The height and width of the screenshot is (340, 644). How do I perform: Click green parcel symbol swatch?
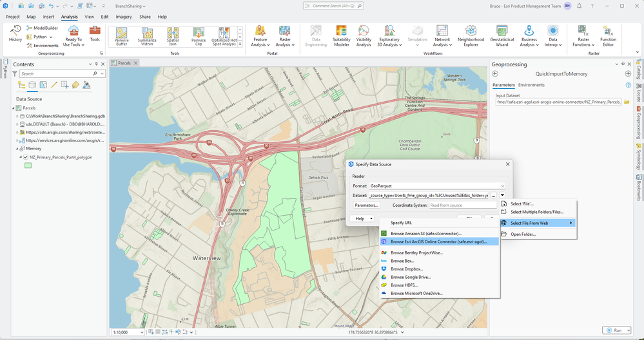[x=28, y=165]
